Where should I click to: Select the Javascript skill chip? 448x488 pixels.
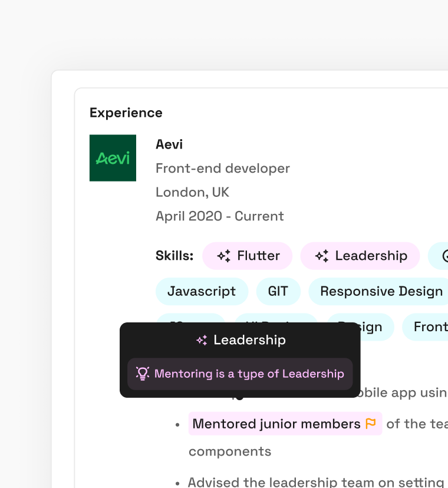click(x=202, y=291)
